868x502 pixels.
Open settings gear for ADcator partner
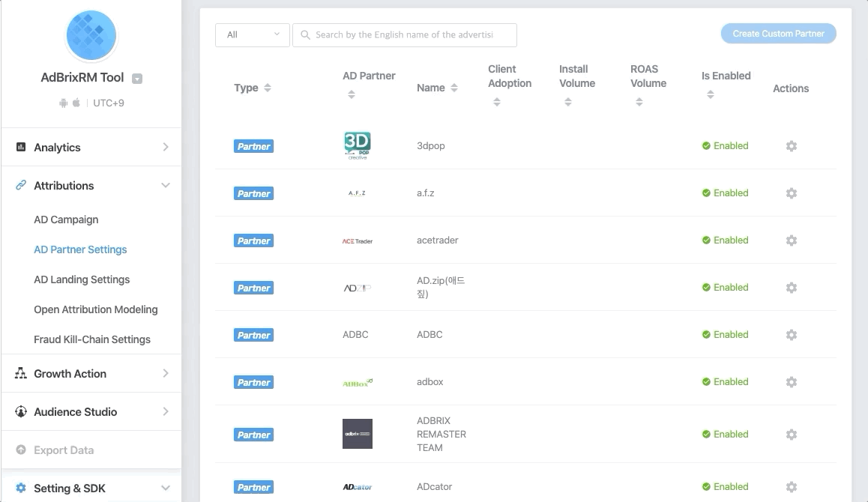point(791,487)
